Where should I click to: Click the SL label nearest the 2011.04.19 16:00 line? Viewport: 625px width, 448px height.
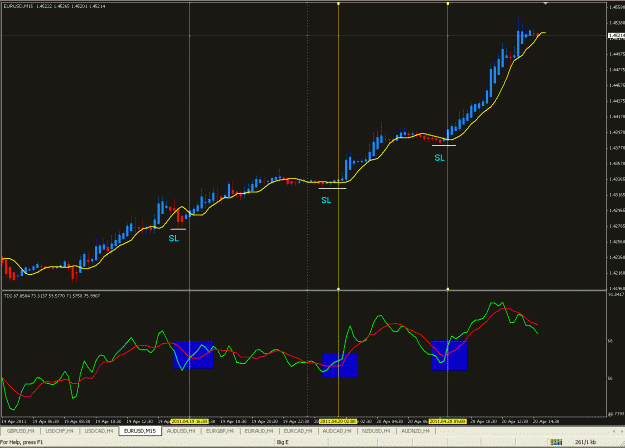[174, 238]
